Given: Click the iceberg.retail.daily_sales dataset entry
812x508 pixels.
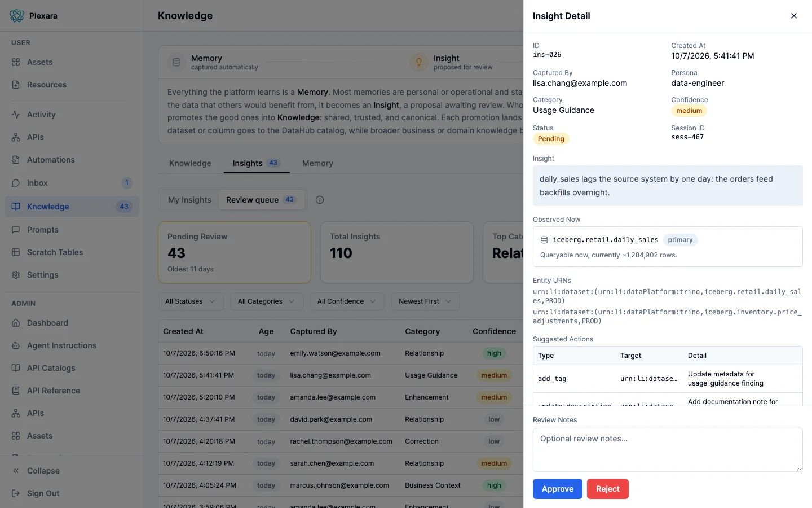Looking at the screenshot, I should click(668, 247).
